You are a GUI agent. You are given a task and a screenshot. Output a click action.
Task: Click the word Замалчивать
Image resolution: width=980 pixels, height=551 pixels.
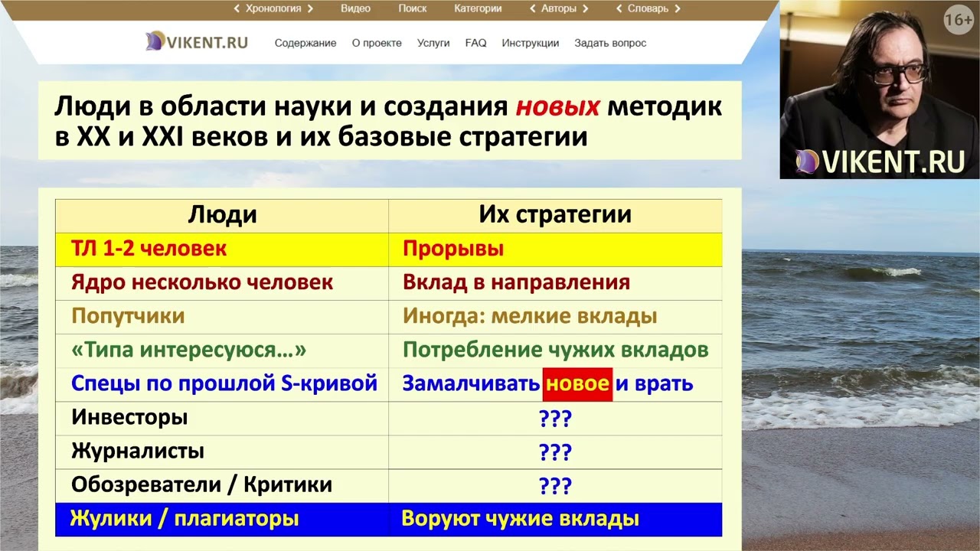click(471, 384)
